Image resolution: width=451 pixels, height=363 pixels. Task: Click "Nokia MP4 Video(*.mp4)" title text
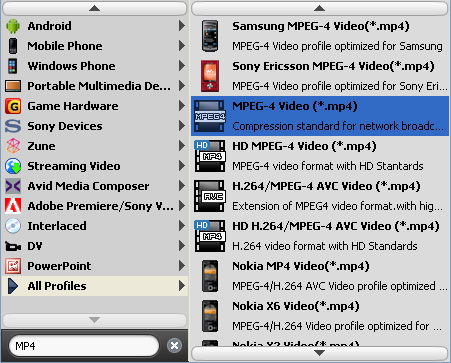point(301,266)
